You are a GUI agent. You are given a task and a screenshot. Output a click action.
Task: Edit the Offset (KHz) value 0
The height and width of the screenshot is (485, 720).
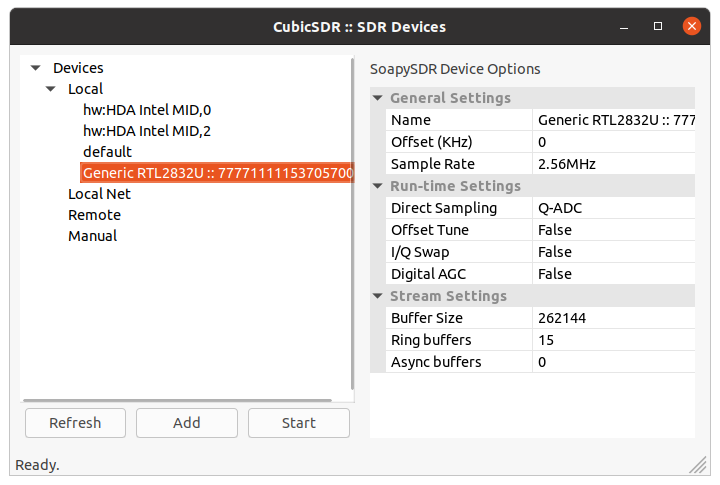(614, 142)
